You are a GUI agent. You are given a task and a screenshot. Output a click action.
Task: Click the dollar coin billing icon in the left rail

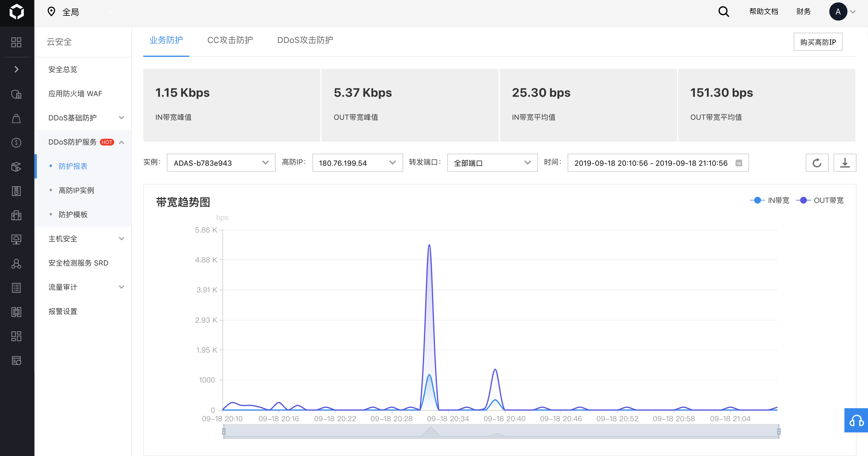[16, 142]
